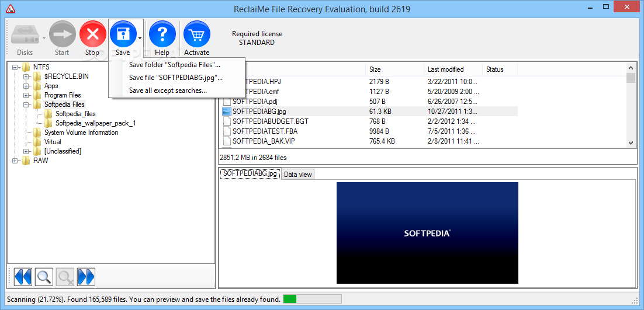This screenshot has height=310, width=644.
Task: Open Help with the question mark icon
Action: pos(162,34)
